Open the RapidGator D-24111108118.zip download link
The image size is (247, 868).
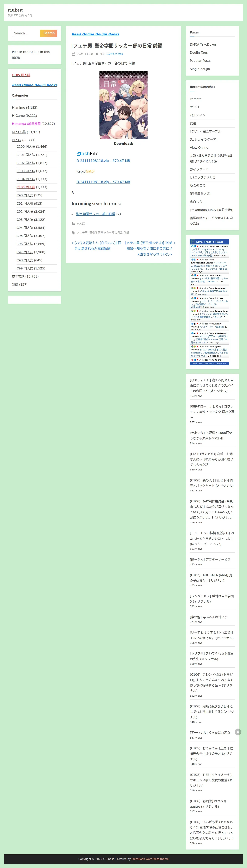tap(103, 182)
